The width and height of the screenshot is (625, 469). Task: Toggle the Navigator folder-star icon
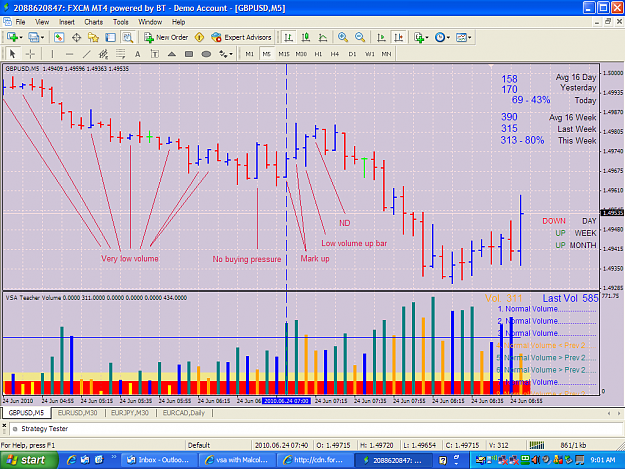(93, 37)
